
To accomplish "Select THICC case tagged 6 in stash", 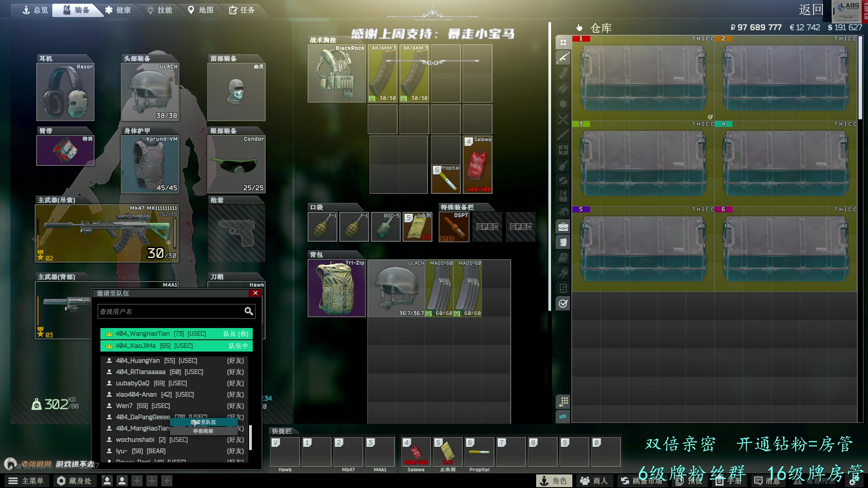I will click(786, 249).
